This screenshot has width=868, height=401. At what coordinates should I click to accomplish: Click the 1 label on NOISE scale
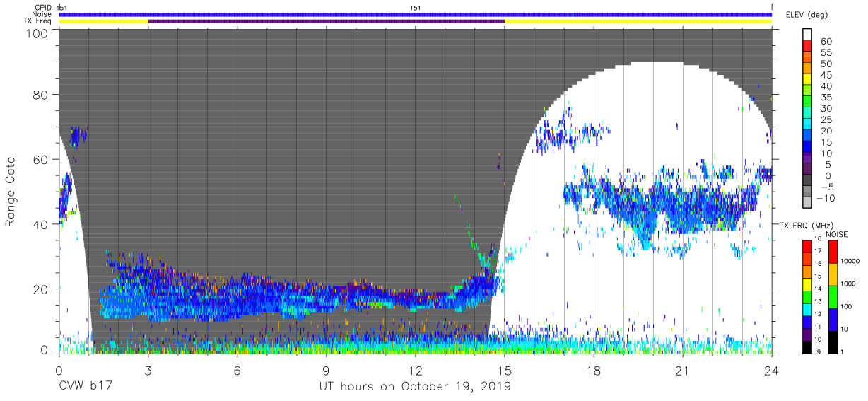point(842,351)
